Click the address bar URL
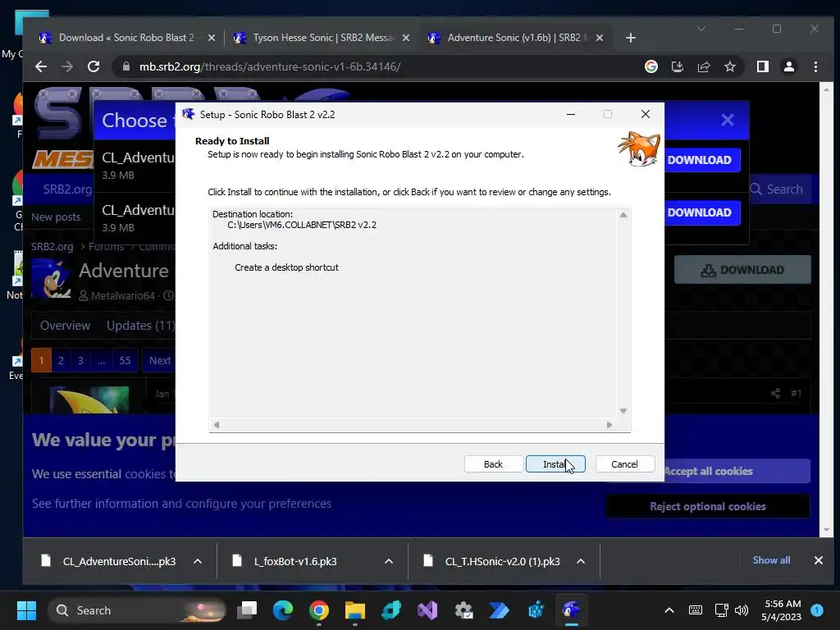The height and width of the screenshot is (630, 840). 270,66
